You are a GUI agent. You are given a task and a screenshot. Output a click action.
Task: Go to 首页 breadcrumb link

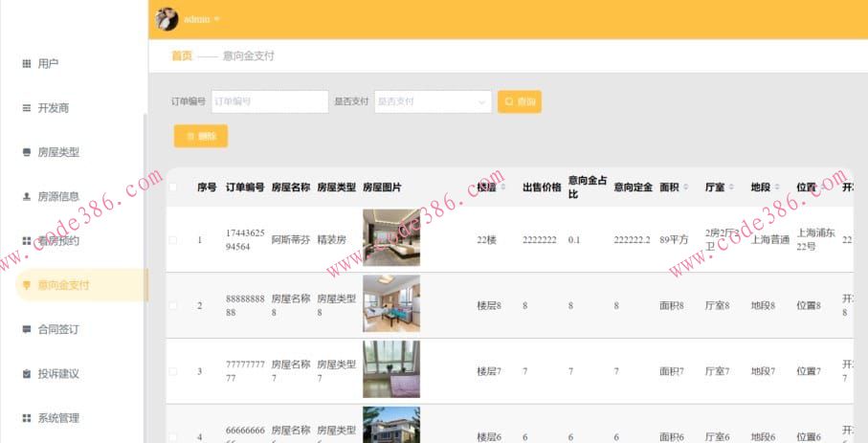182,55
